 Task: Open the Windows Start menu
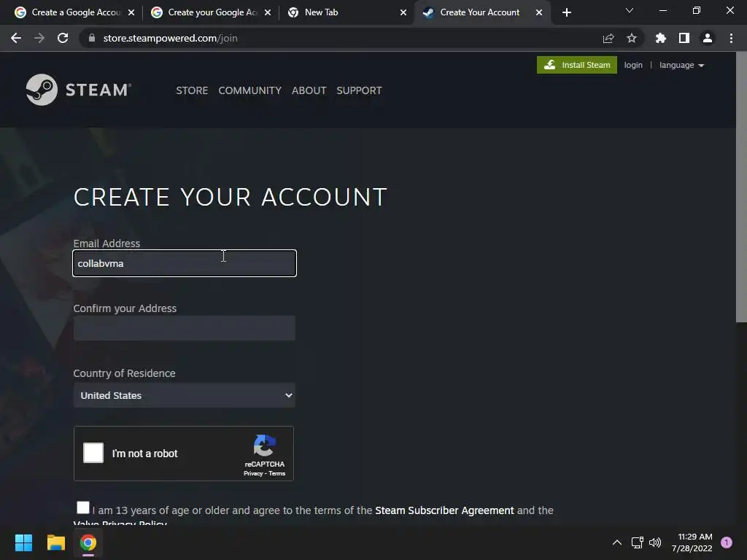23,542
